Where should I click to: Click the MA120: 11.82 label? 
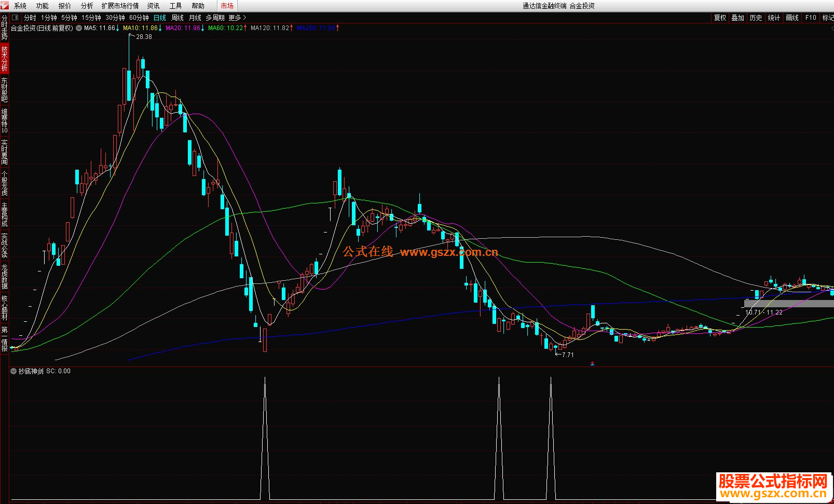(x=270, y=28)
